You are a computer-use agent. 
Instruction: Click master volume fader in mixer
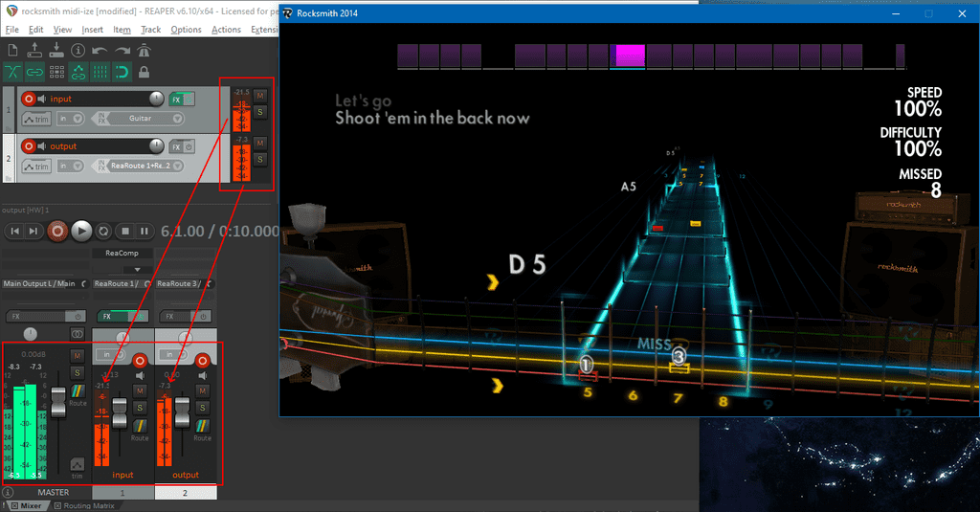pos(58,402)
